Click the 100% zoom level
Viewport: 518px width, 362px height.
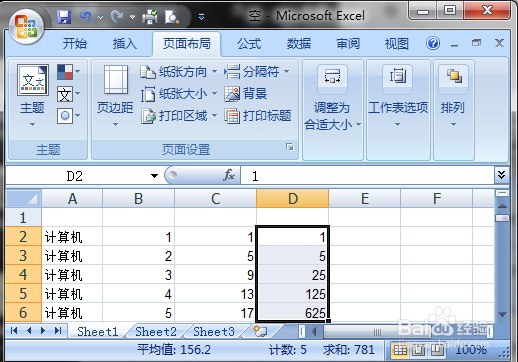point(471,350)
